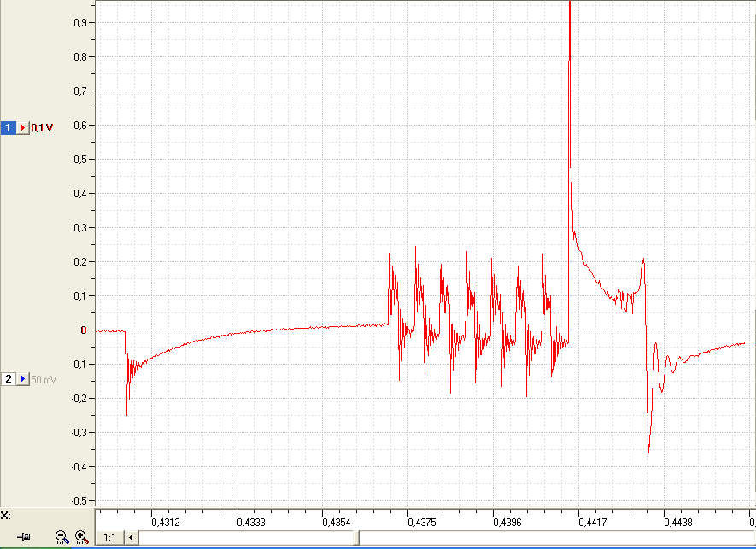This screenshot has width=756, height=549.
Task: Zoom in horizontally with the plus magnifier
Action: coord(81,537)
